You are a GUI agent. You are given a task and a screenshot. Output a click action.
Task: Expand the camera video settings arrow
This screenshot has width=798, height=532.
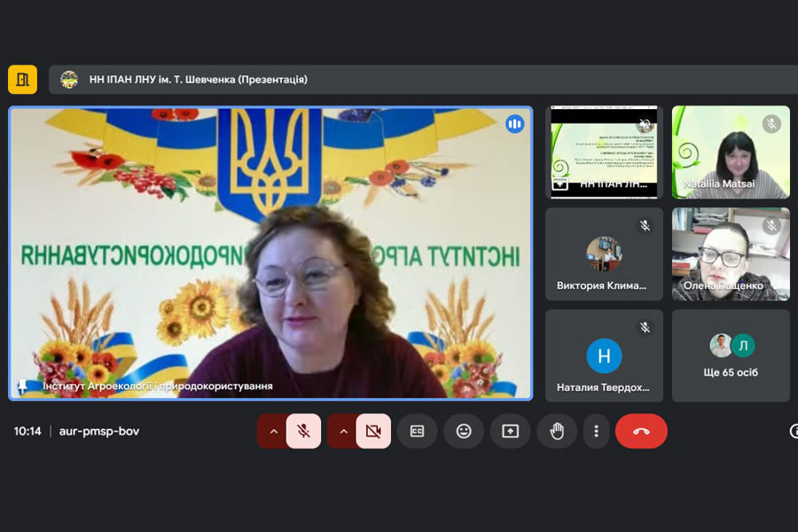click(343, 431)
